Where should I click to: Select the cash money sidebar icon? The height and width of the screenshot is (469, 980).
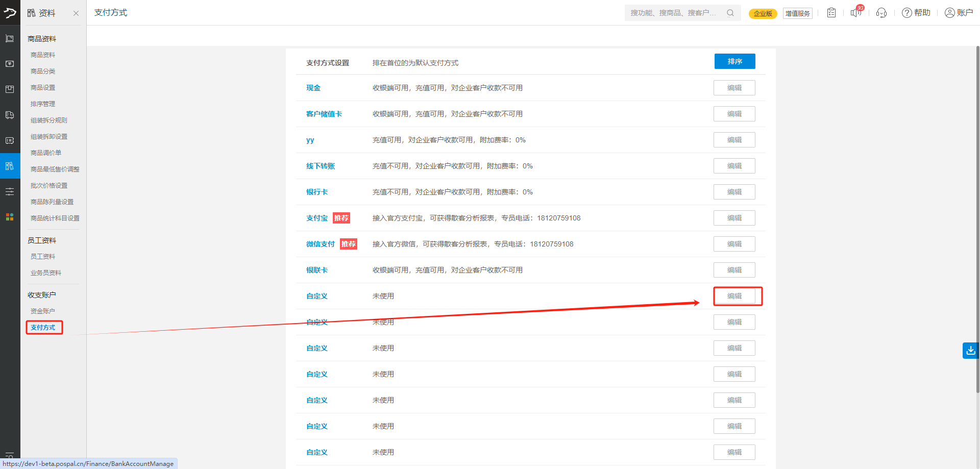click(x=10, y=64)
